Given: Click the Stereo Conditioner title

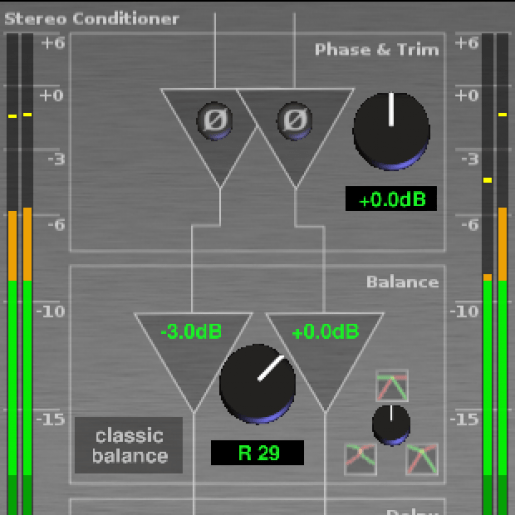Looking at the screenshot, I should click(x=92, y=19).
